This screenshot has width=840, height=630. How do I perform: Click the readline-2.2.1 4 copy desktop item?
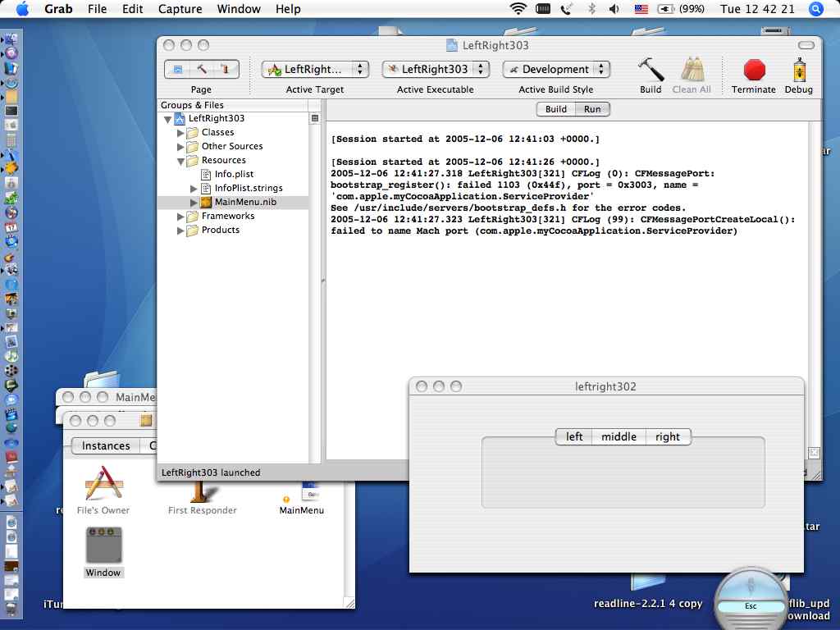coord(648,603)
